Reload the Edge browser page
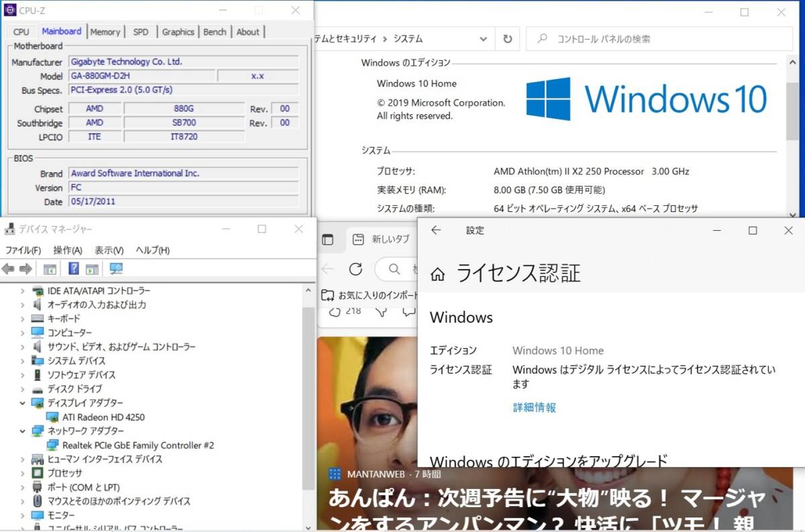The image size is (805, 532). [356, 269]
